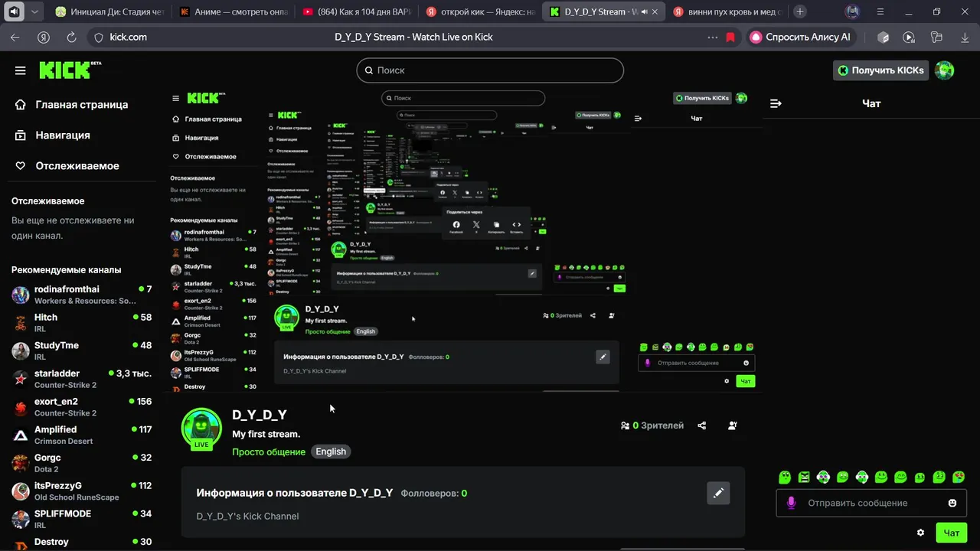Open the browser profile avatar
This screenshot has height=551, width=980.
point(852,11)
